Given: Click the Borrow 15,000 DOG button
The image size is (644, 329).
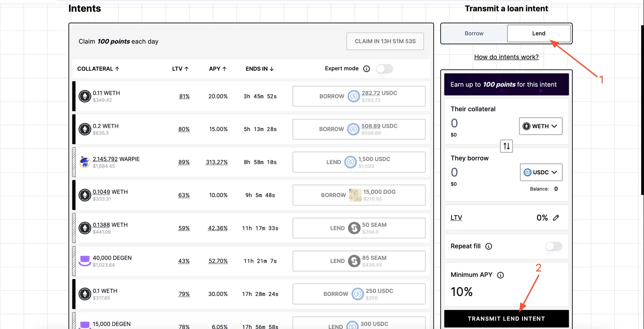Looking at the screenshot, I should click(x=359, y=195).
